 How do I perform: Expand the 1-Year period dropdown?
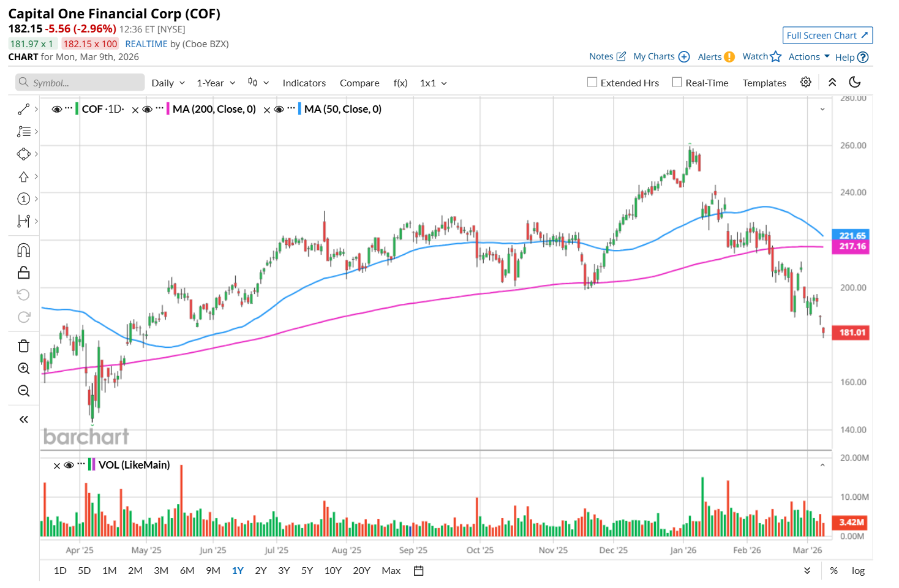[x=216, y=83]
